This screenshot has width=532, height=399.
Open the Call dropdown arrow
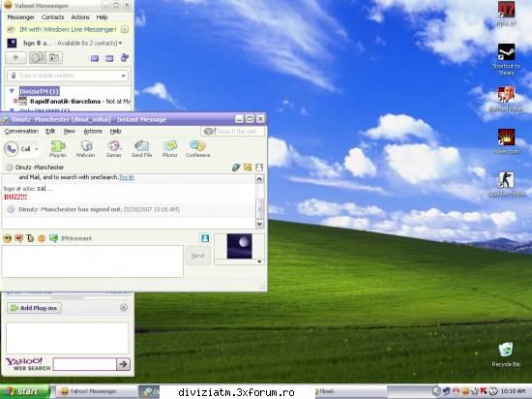pyautogui.click(x=37, y=149)
